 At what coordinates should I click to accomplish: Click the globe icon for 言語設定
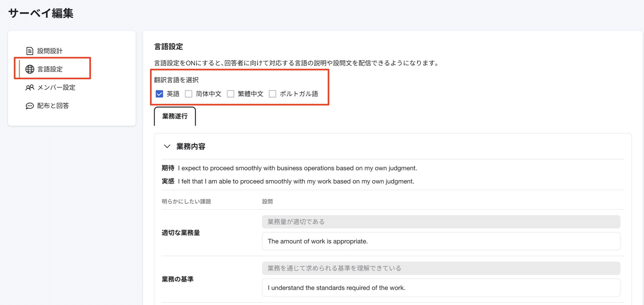pyautogui.click(x=30, y=69)
